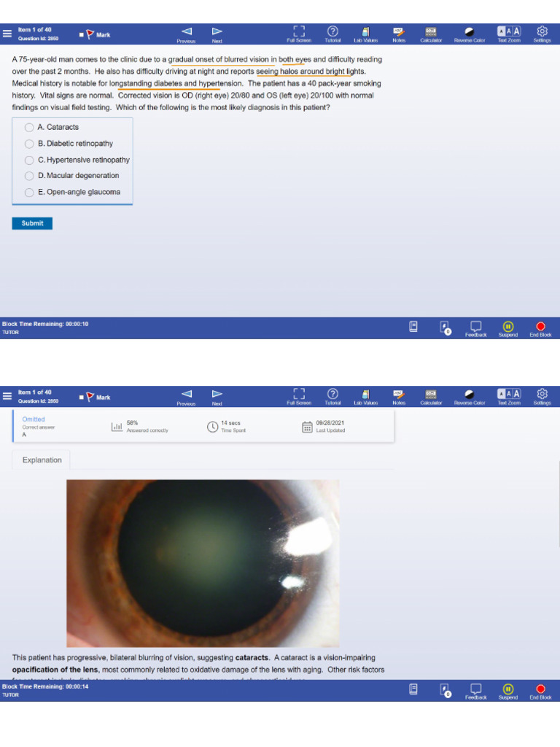Open Feedback in top question screen footer
Screen dimensions: 560x747
tap(475, 329)
